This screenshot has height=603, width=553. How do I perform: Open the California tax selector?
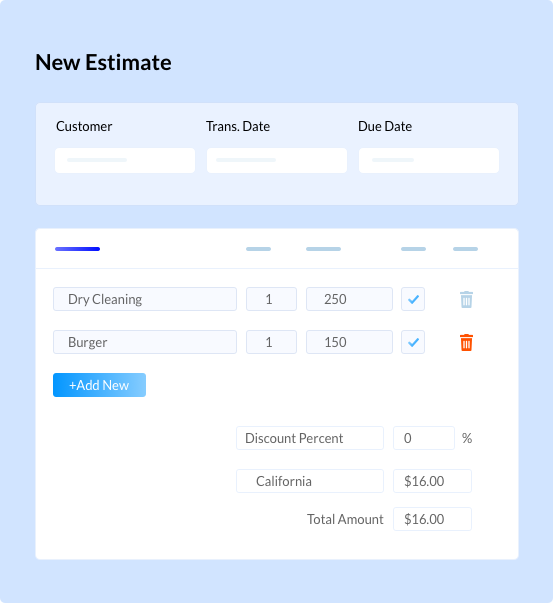[310, 481]
